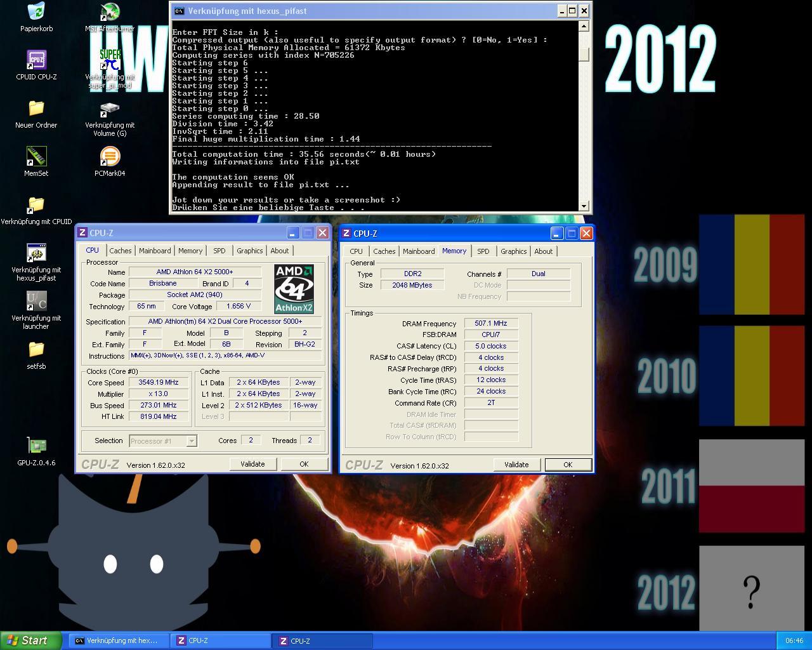The width and height of the screenshot is (812, 650).
Task: Click the Command Rate value 2T
Action: pyautogui.click(x=491, y=403)
